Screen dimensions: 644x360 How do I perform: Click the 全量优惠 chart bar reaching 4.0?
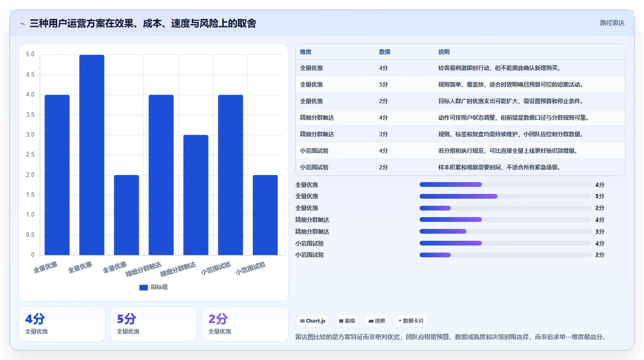[x=57, y=175]
